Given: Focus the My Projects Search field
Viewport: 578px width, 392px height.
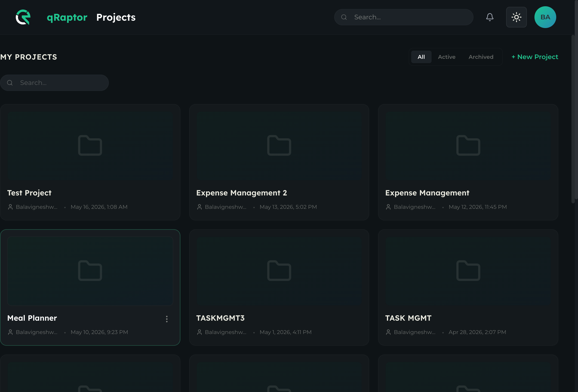Looking at the screenshot, I should pyautogui.click(x=54, y=83).
